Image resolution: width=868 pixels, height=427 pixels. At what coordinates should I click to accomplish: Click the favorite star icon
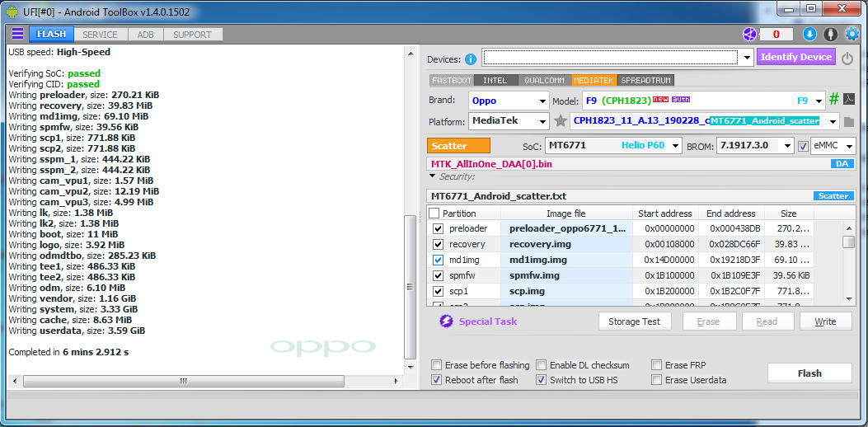tap(561, 120)
